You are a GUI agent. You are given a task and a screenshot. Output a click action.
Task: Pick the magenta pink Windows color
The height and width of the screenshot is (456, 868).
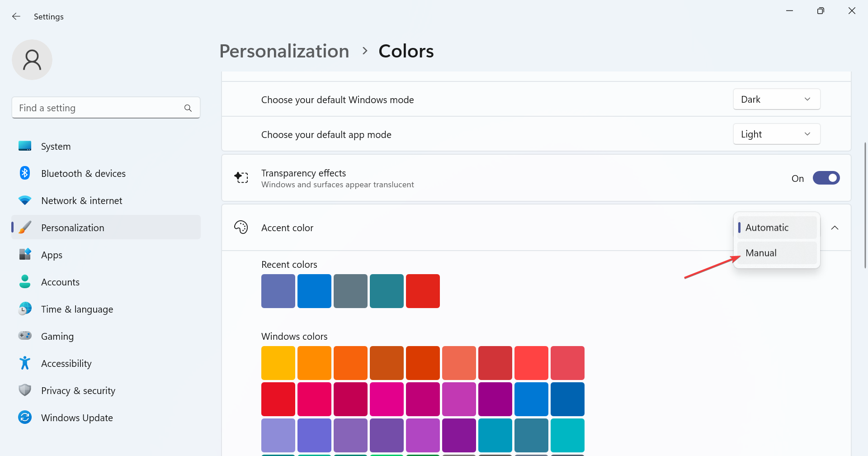pyautogui.click(x=387, y=399)
